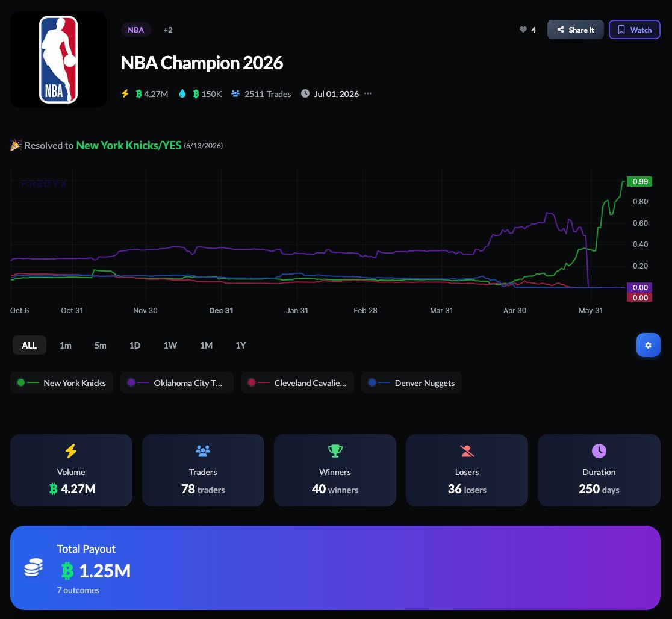Click the party popper resolved icon
672x619 pixels.
(16, 145)
